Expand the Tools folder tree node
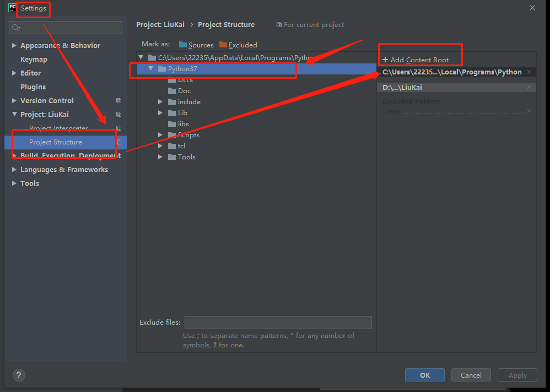Image resolution: width=550 pixels, height=392 pixels. [160, 157]
